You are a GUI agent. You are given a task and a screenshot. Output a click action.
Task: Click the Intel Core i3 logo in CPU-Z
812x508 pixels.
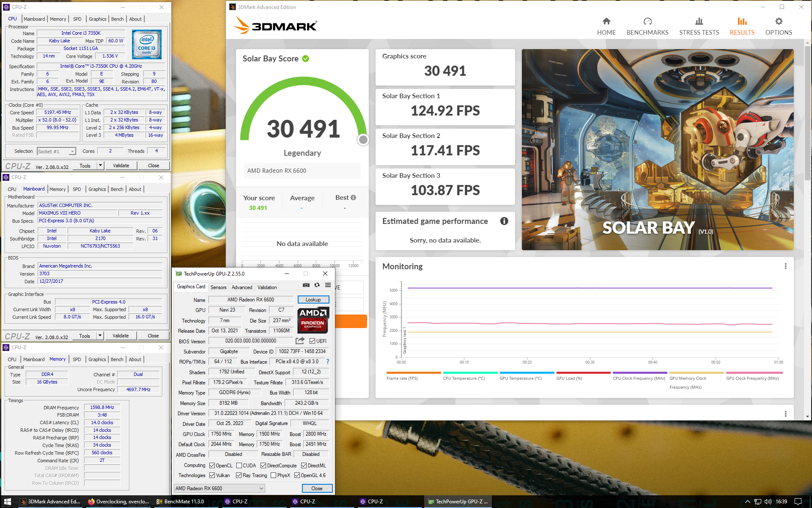pyautogui.click(x=147, y=44)
